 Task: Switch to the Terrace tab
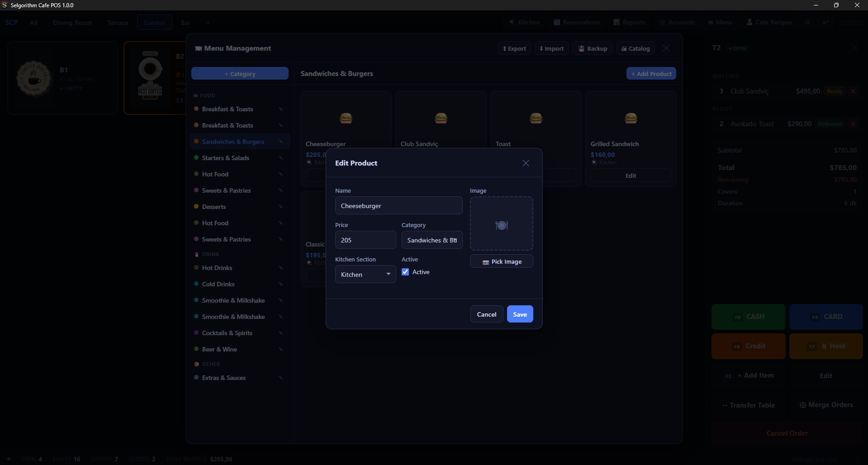118,23
